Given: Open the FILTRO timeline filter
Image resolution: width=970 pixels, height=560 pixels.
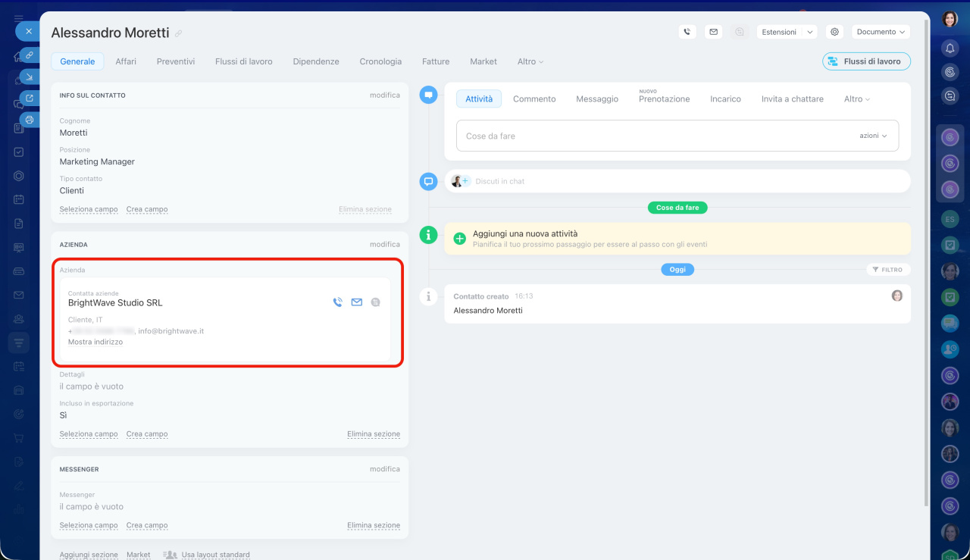Looking at the screenshot, I should click(x=887, y=270).
